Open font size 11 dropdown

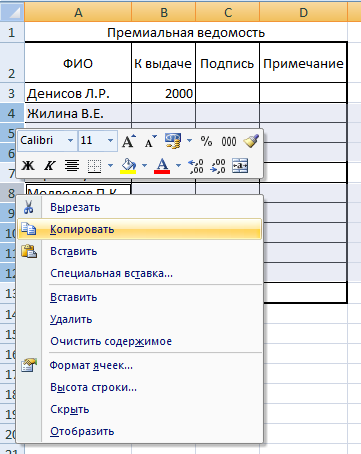110,140
